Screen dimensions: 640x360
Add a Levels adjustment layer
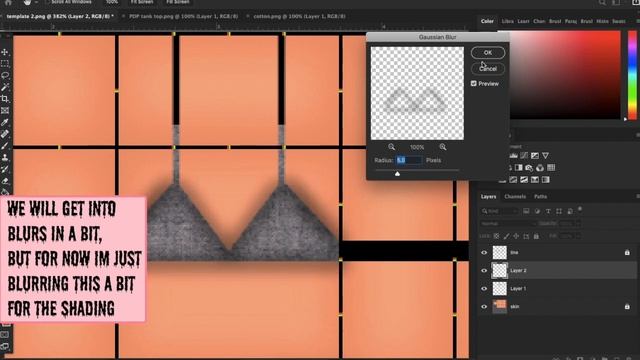tap(514, 156)
